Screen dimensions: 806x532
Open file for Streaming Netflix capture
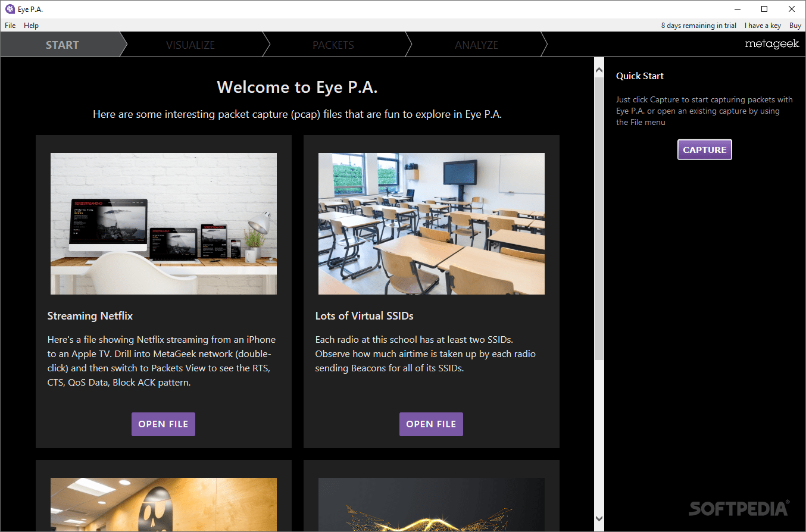click(x=163, y=424)
